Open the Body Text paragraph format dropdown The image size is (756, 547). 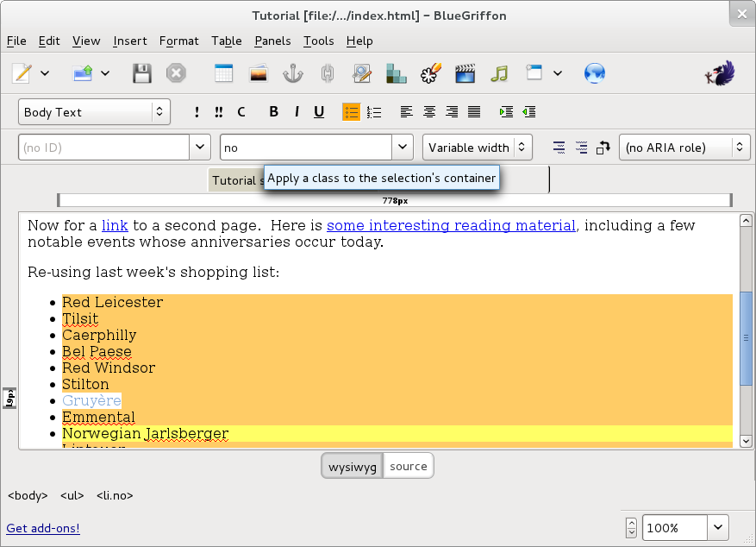(94, 112)
